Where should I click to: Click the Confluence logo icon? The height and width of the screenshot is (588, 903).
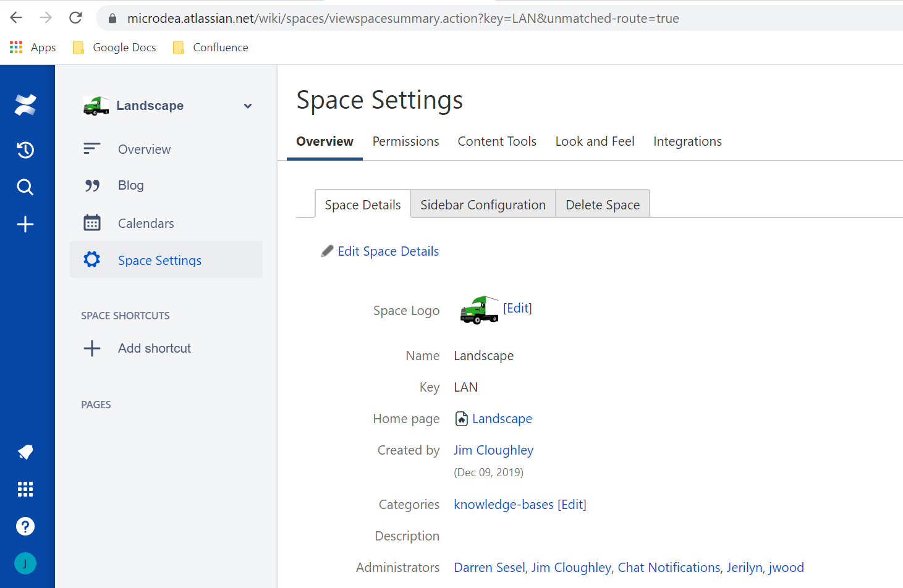click(x=25, y=105)
